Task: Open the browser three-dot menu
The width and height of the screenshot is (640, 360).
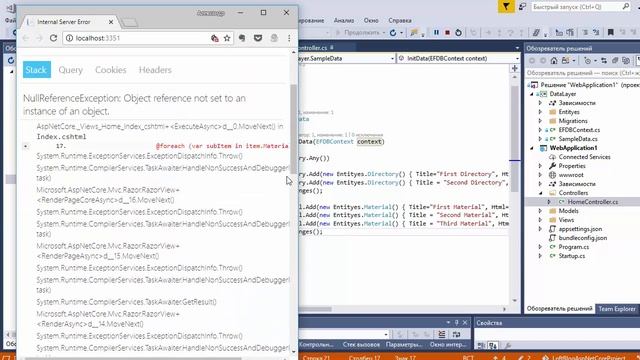Action: (x=289, y=38)
